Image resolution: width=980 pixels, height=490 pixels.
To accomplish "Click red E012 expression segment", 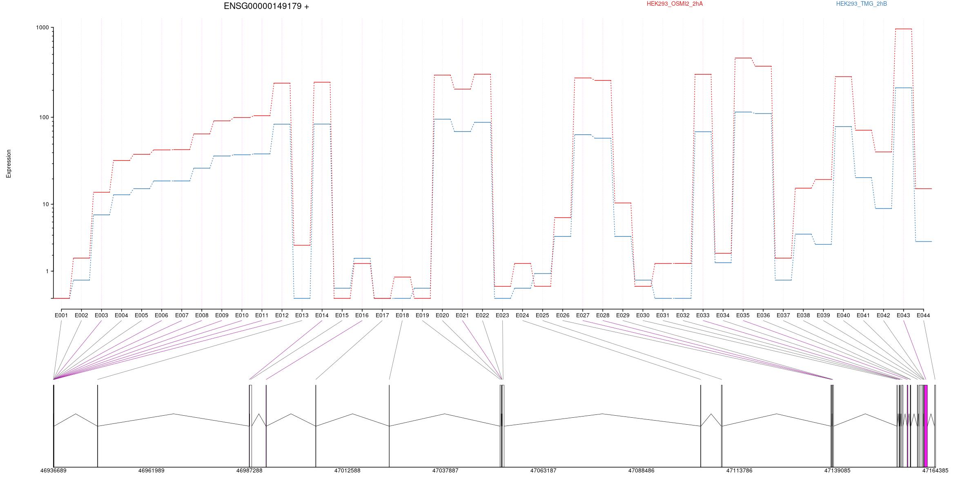I will (282, 83).
